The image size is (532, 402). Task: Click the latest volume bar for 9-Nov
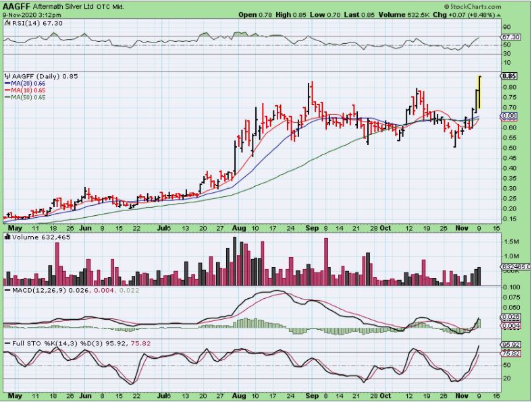point(479,277)
